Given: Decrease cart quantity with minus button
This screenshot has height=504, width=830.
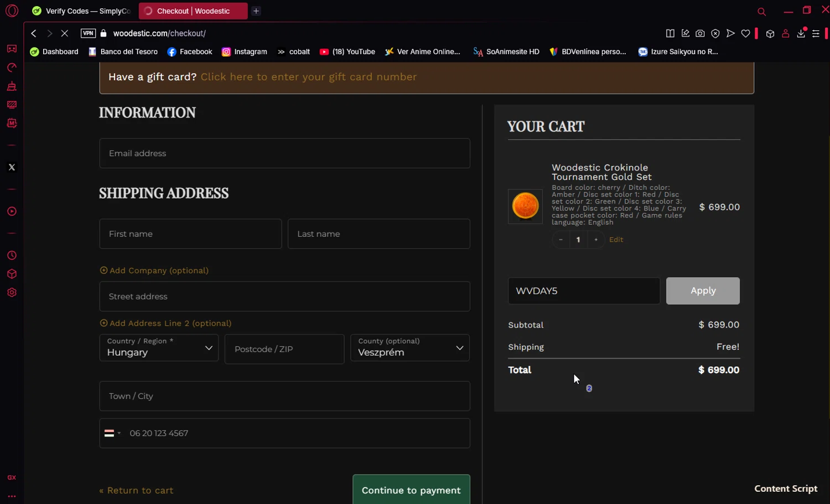Looking at the screenshot, I should [561, 240].
